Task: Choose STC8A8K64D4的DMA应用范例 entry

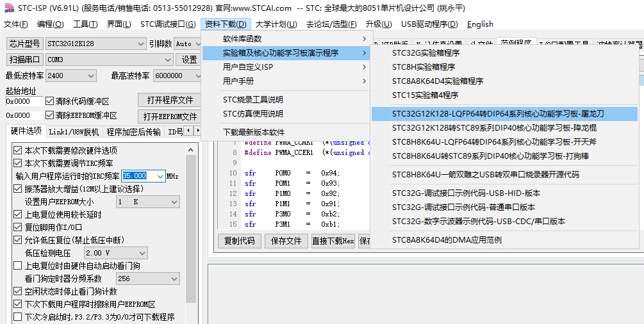Action: coord(505,240)
